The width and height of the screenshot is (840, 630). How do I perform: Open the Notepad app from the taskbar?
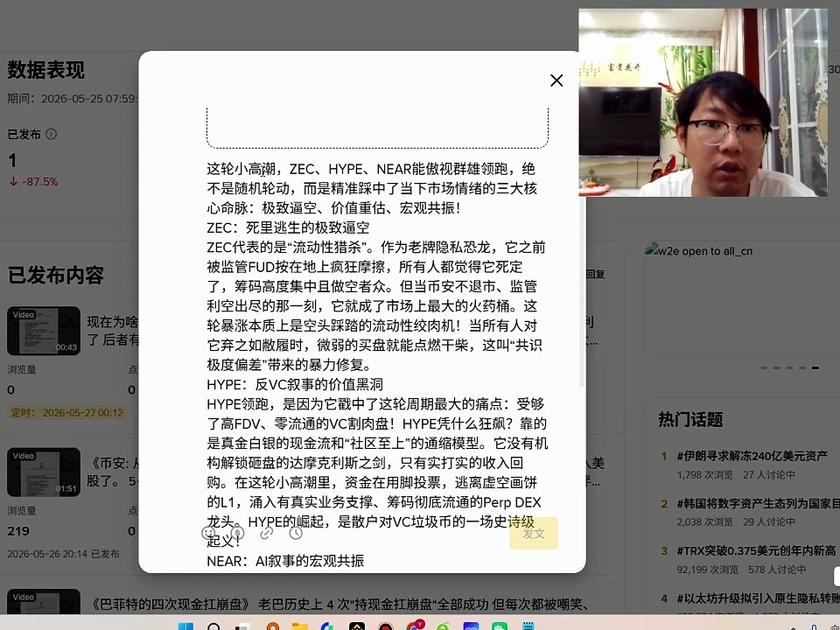point(528,626)
